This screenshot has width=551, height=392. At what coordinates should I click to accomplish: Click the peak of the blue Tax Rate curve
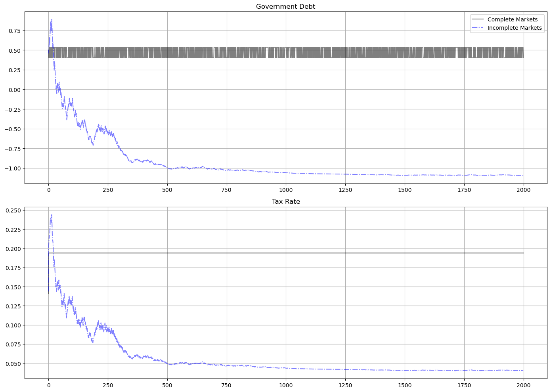[x=52, y=215]
